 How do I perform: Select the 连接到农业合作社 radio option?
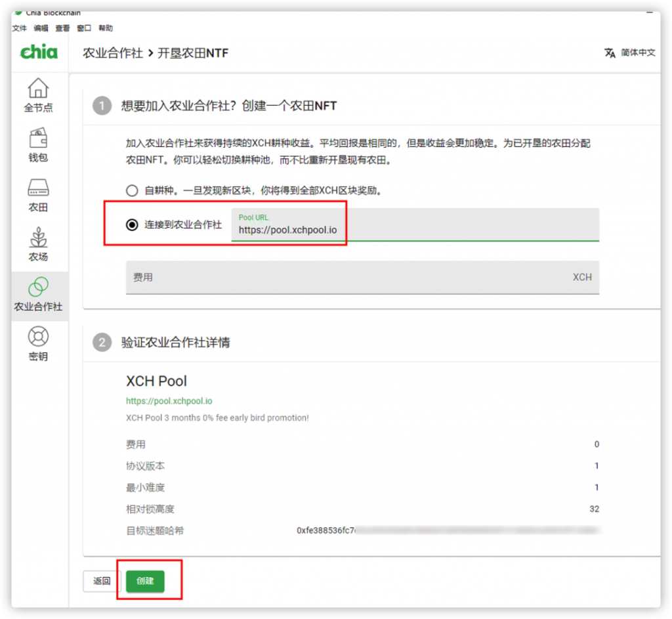tap(132, 224)
